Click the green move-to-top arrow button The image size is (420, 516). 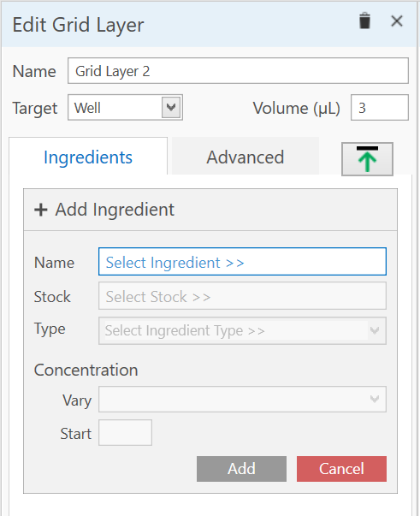pos(367,159)
